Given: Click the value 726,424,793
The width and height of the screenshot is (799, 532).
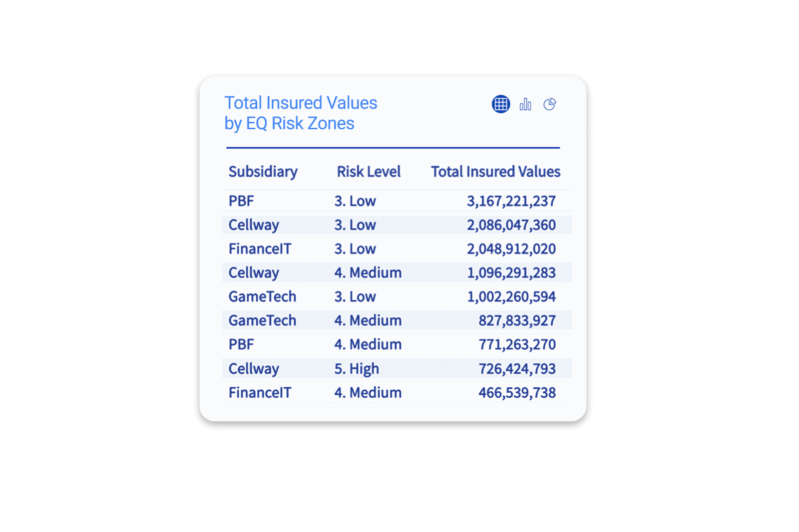Looking at the screenshot, I should pos(517,369).
